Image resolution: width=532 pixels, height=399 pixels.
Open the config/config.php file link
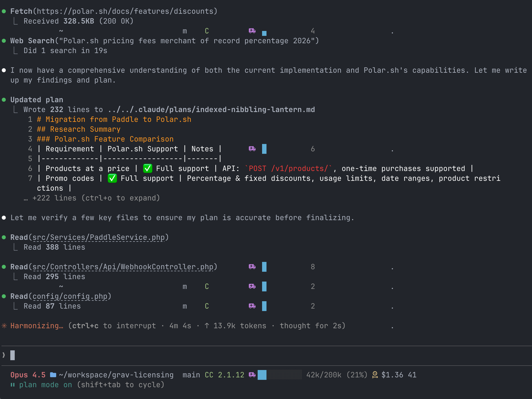click(x=70, y=296)
